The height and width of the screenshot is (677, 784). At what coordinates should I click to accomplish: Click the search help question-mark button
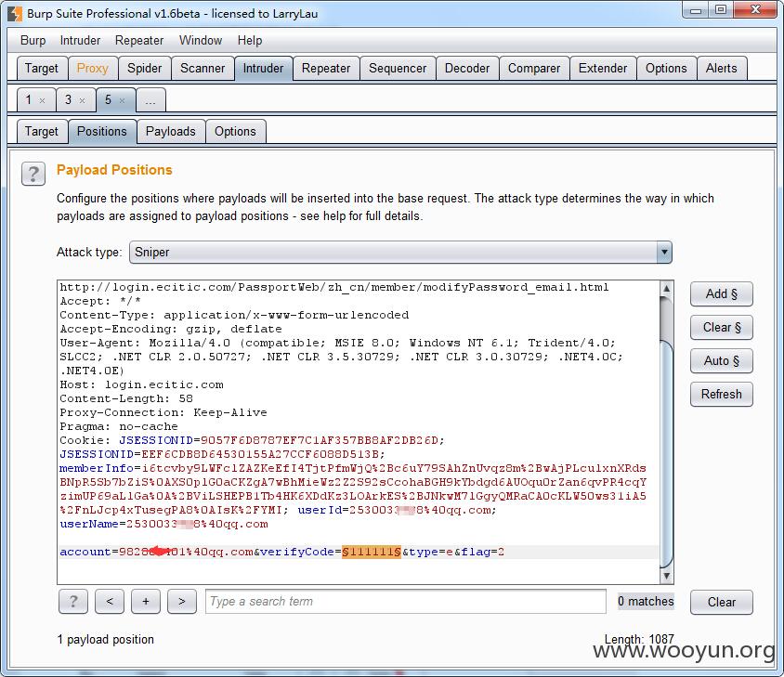pyautogui.click(x=73, y=601)
